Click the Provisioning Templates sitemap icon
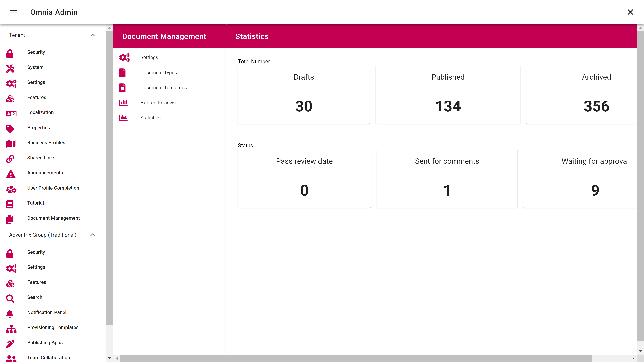Image resolution: width=644 pixels, height=362 pixels. pos(11,329)
